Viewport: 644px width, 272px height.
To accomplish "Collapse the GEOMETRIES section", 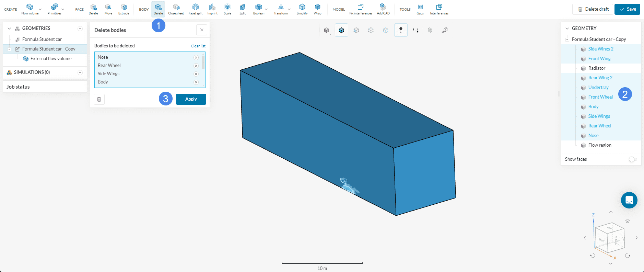I will pyautogui.click(x=9, y=29).
